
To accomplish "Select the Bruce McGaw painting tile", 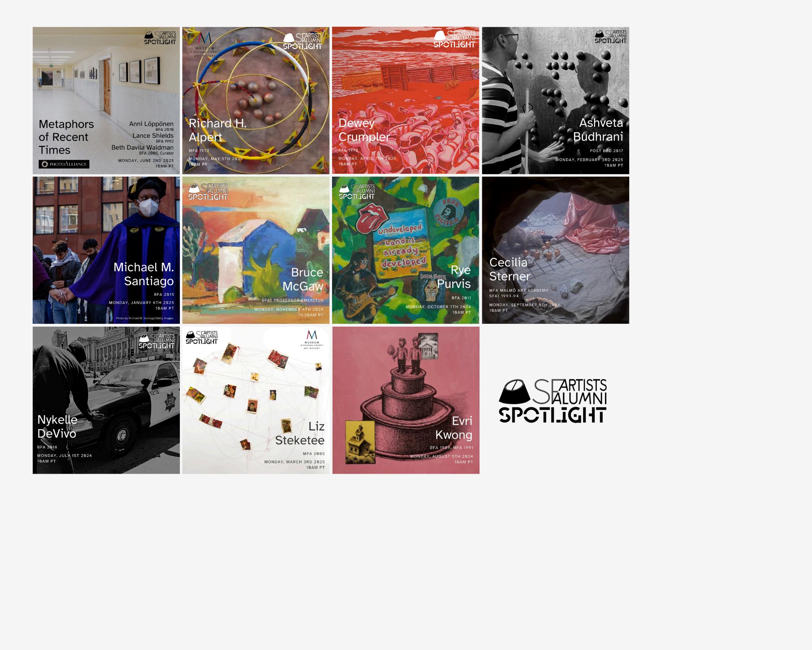I will point(256,250).
